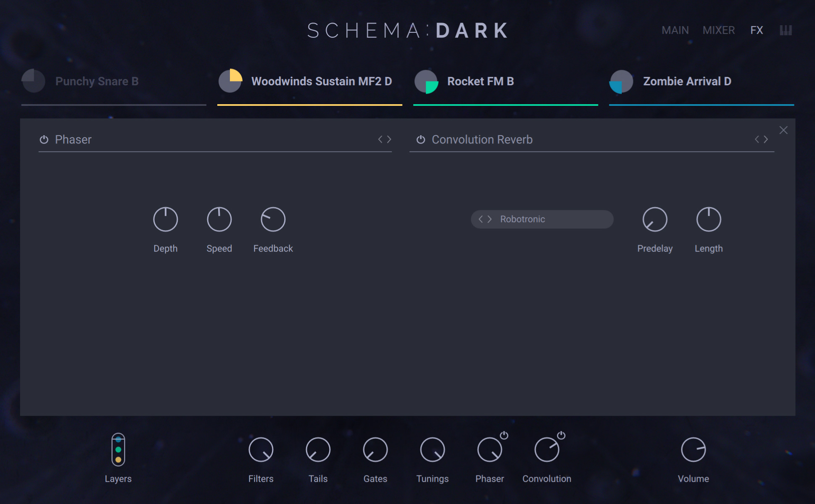Toggle Phaser effect power in header
Viewport: 815px width, 504px height.
[x=44, y=139]
